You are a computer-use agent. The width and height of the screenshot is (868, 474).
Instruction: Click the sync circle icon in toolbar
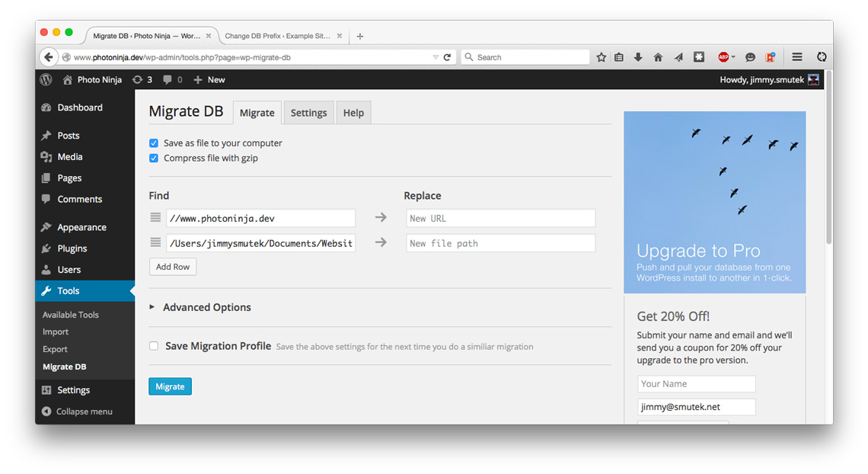point(822,57)
